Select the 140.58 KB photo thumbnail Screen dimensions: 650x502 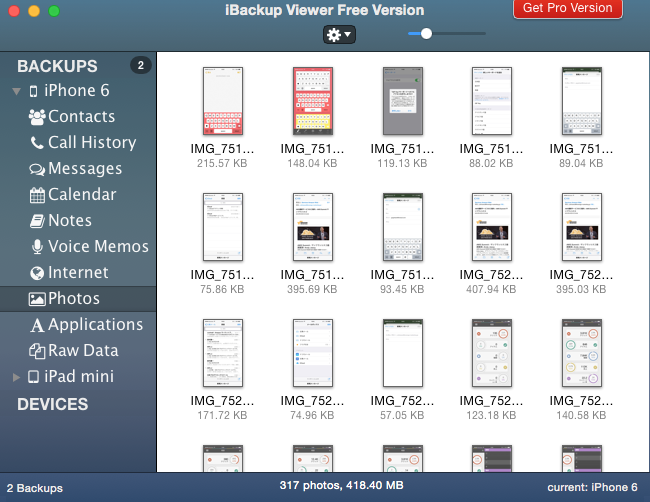(582, 353)
